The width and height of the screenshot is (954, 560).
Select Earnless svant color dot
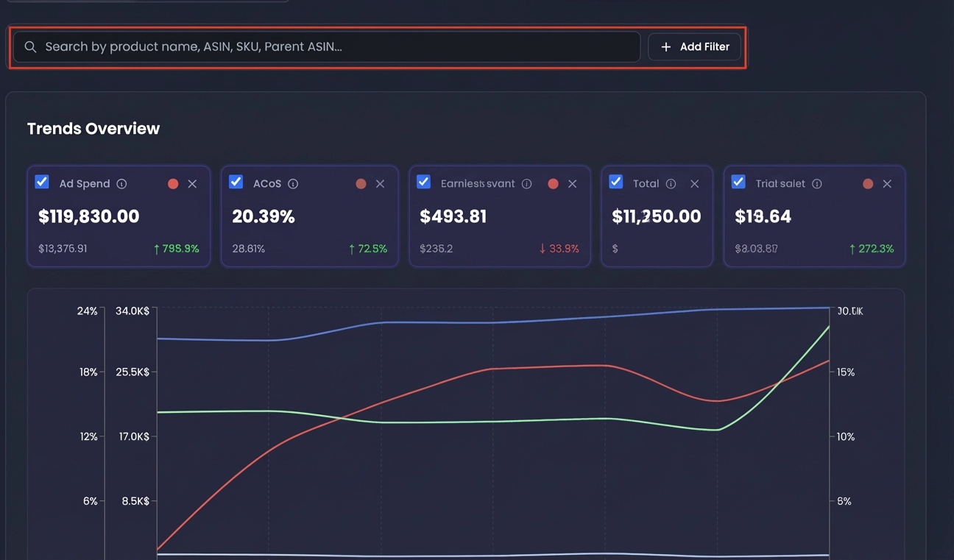553,184
